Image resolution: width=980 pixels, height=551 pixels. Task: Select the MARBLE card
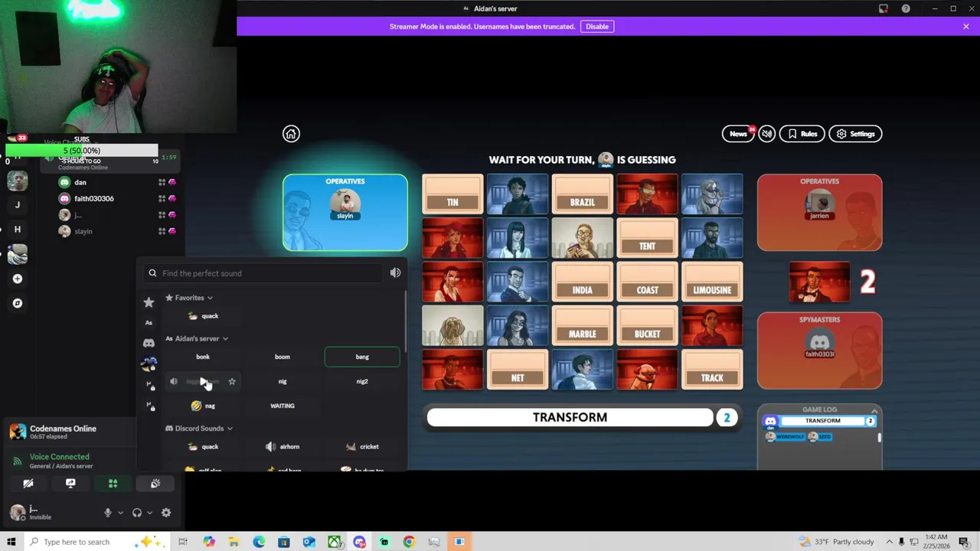point(583,326)
